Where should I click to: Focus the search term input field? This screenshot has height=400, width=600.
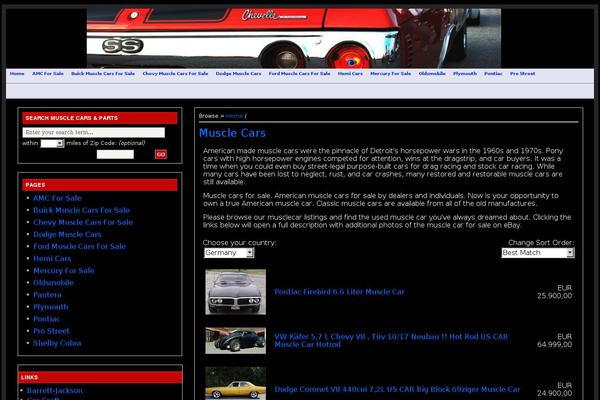94,132
